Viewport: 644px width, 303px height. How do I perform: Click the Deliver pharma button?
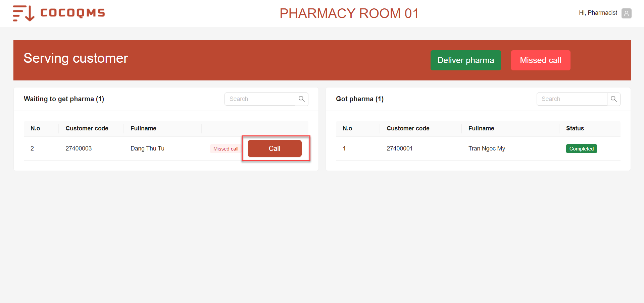(466, 60)
